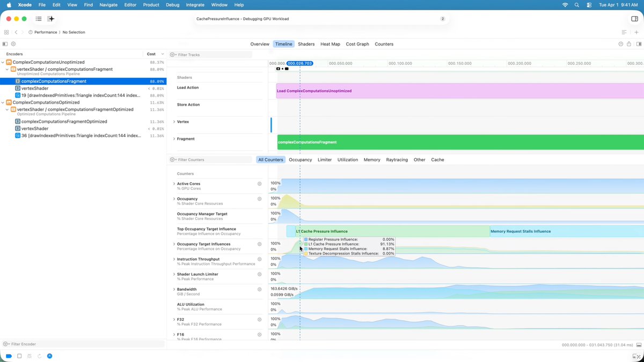Add a new editor with plus icon
The width and height of the screenshot is (644, 362).
(636, 32)
